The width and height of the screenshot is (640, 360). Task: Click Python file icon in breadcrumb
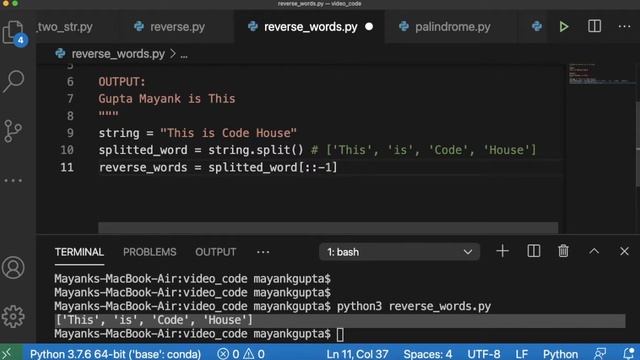click(60, 53)
